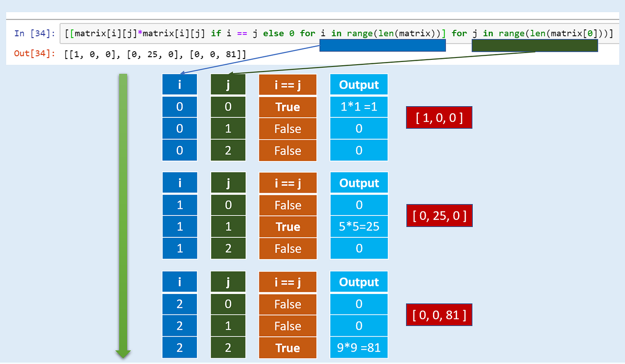Viewport: 625px width, 364px height.
Task: Select the 'True' cell where i equals 0
Action: pyautogui.click(x=287, y=107)
